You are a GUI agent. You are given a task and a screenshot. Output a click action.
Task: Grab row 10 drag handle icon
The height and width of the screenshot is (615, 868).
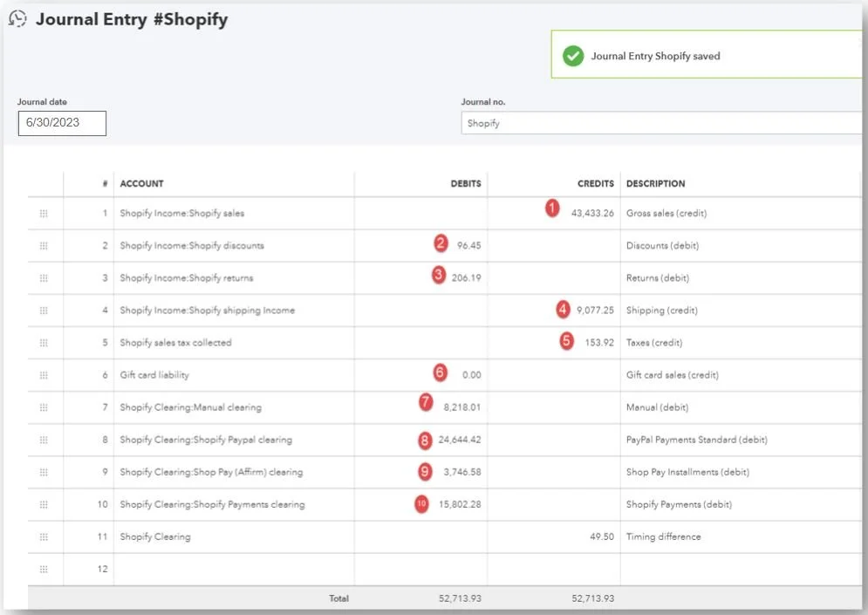point(44,504)
